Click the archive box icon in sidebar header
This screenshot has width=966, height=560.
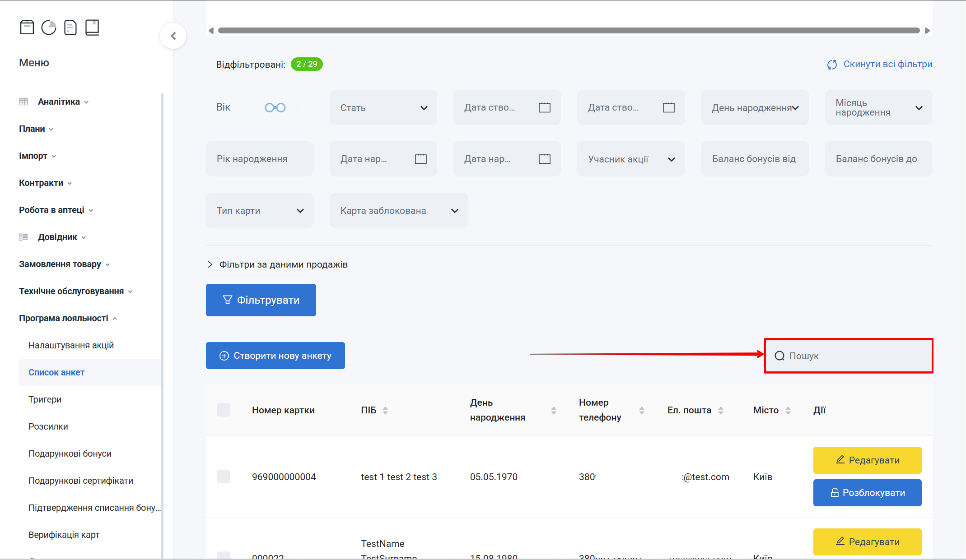pyautogui.click(x=27, y=28)
